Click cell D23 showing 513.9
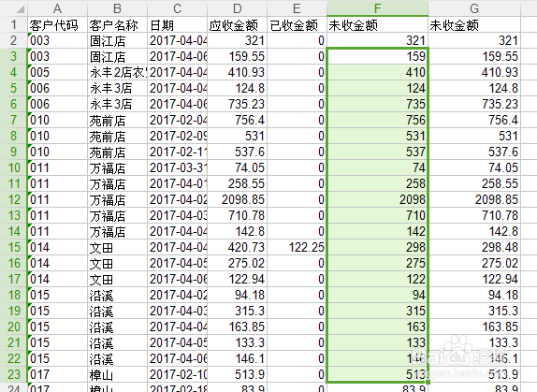537x392 pixels. pyautogui.click(x=237, y=374)
